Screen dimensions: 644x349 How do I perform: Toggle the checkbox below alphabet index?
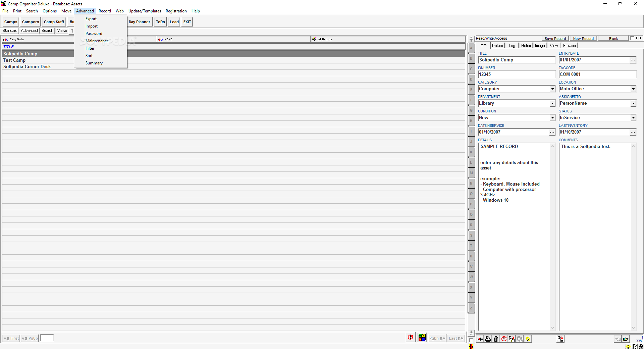coord(471,340)
